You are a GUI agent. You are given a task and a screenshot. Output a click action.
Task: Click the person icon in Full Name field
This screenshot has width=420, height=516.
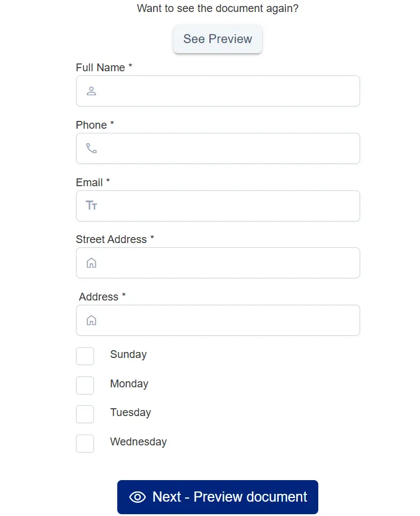click(91, 91)
